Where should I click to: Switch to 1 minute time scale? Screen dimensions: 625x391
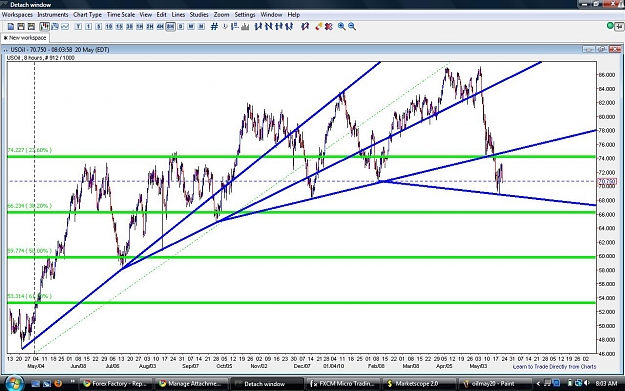point(88,27)
